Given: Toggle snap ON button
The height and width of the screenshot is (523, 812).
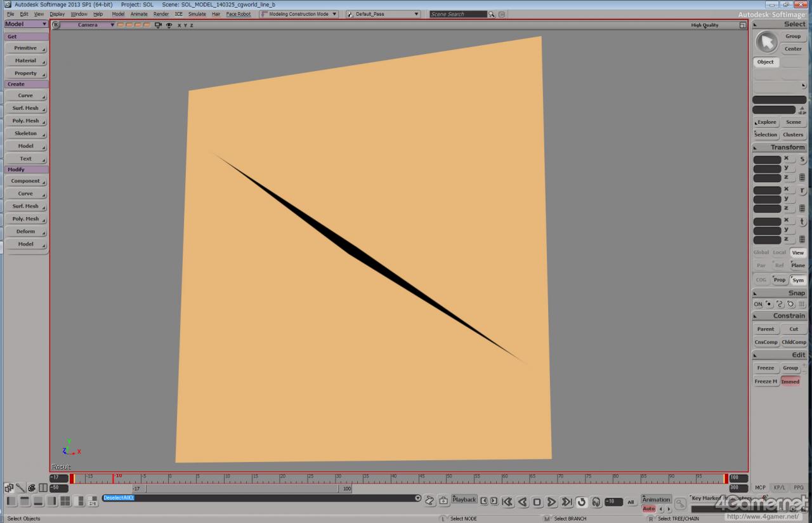Looking at the screenshot, I should (758, 304).
